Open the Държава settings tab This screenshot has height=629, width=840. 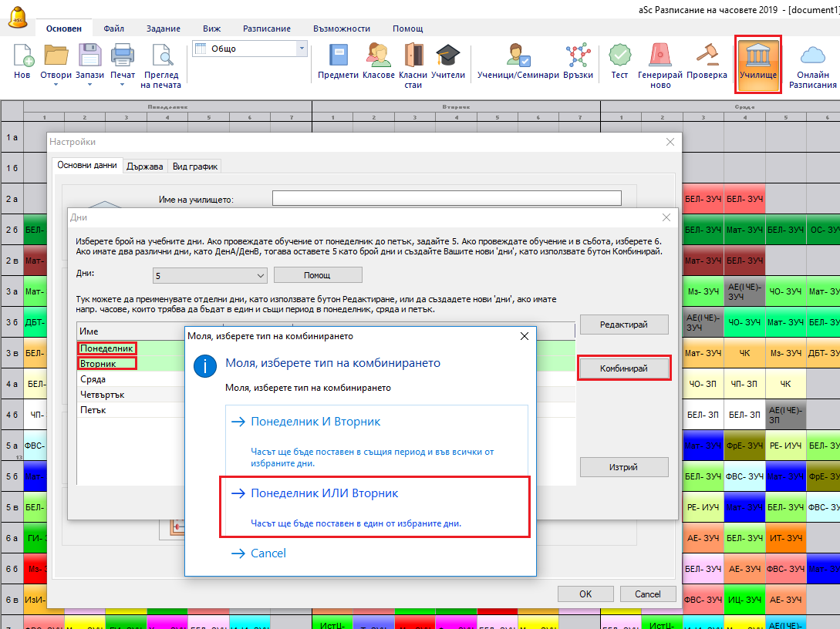click(144, 166)
